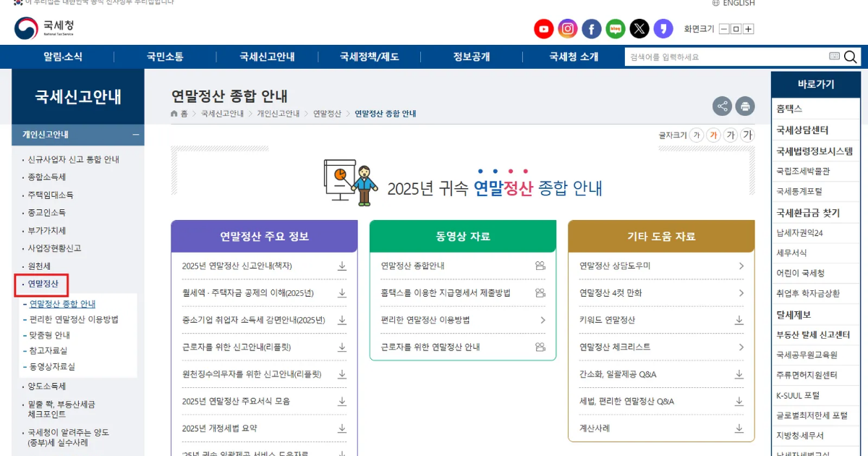868x456 pixels.
Task: Open the 편리한 연말정산 이용방법 chevron in 동영상 자료
Action: (x=542, y=320)
